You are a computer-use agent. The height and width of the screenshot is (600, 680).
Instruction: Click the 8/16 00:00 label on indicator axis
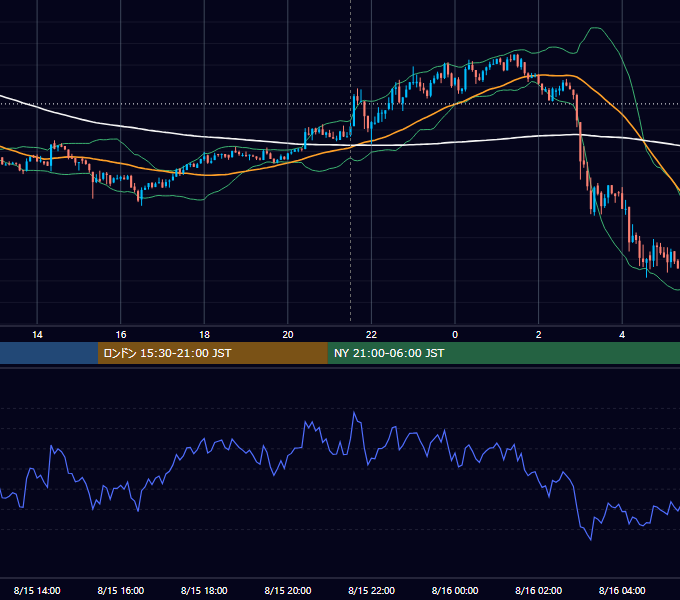[x=455, y=590]
